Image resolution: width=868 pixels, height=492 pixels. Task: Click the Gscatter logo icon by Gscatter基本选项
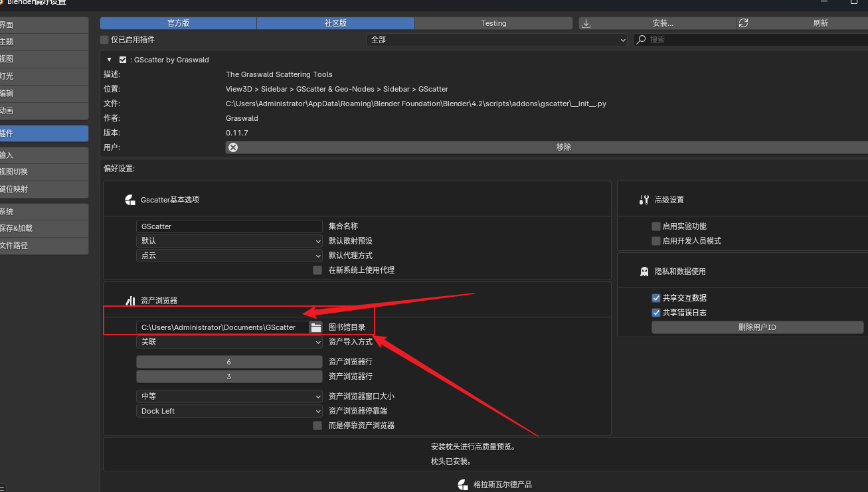(x=130, y=200)
